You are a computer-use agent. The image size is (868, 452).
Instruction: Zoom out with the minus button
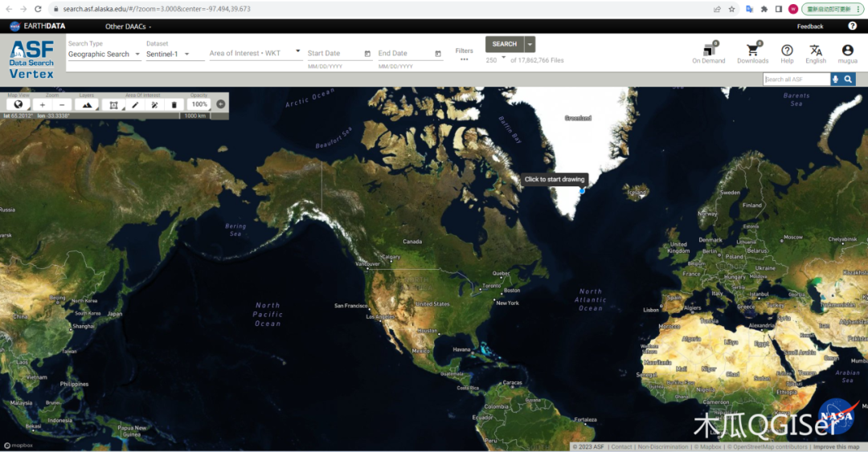click(62, 104)
